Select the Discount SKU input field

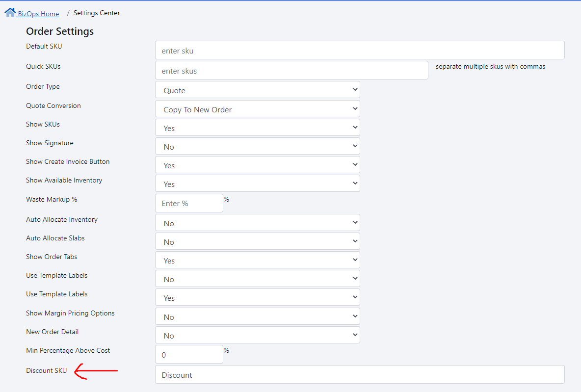coord(359,375)
